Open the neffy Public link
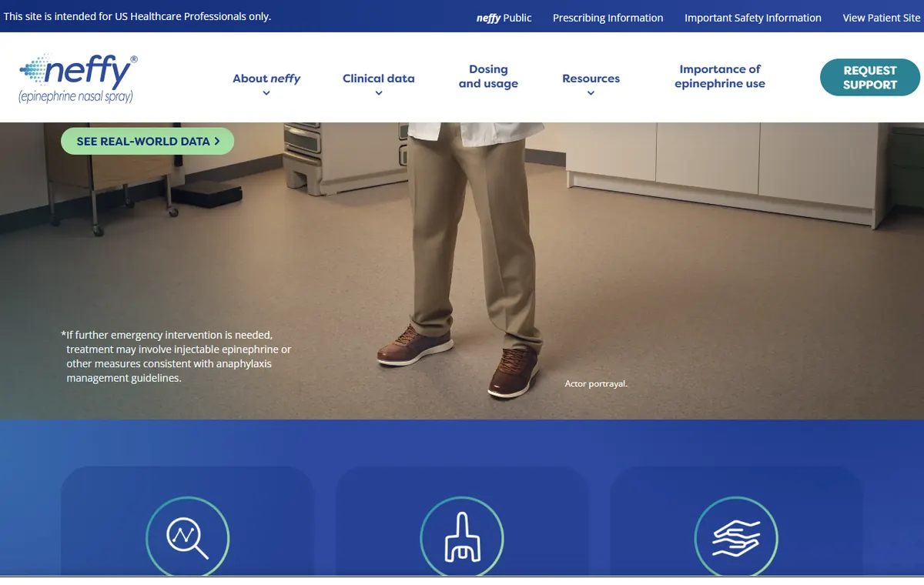 pos(504,18)
